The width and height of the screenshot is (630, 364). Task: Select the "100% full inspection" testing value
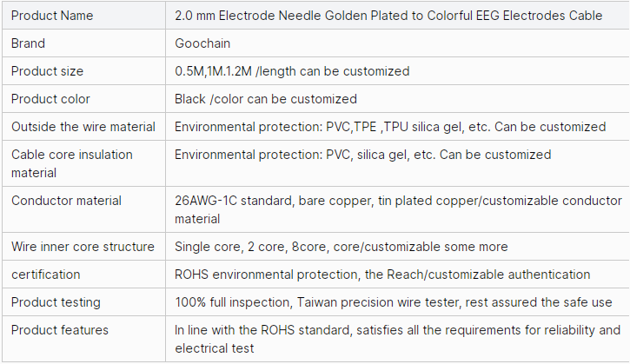[x=394, y=302]
